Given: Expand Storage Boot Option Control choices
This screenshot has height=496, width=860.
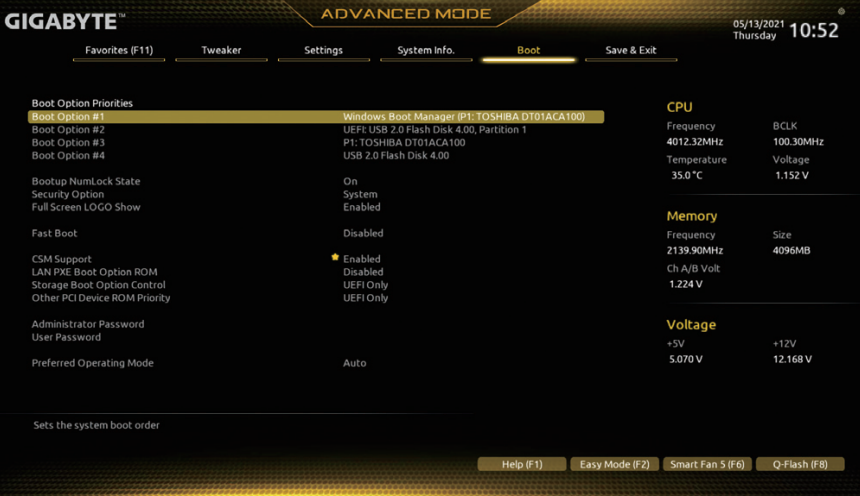Looking at the screenshot, I should point(365,285).
